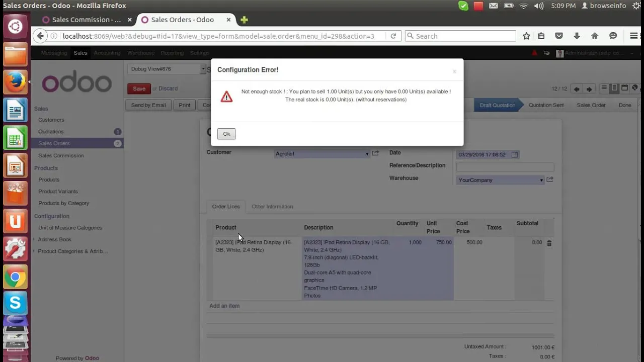
Task: Dismiss the error with the Ok button
Action: point(226,134)
